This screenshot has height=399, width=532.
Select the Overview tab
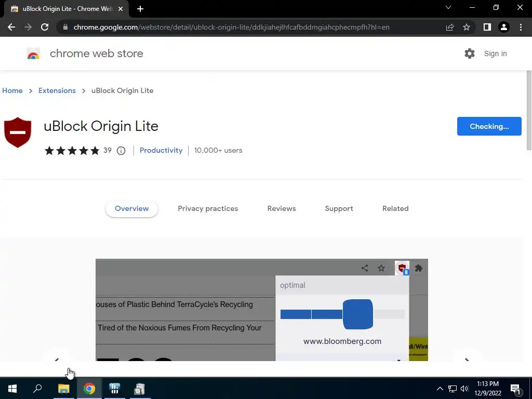[131, 209]
